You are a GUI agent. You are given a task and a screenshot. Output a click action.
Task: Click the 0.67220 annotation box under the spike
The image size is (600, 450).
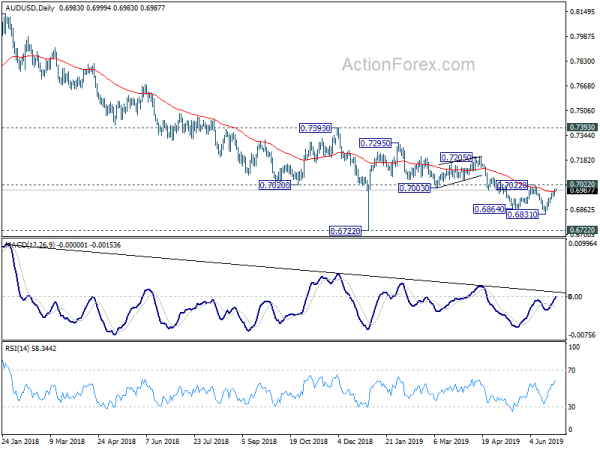point(345,231)
